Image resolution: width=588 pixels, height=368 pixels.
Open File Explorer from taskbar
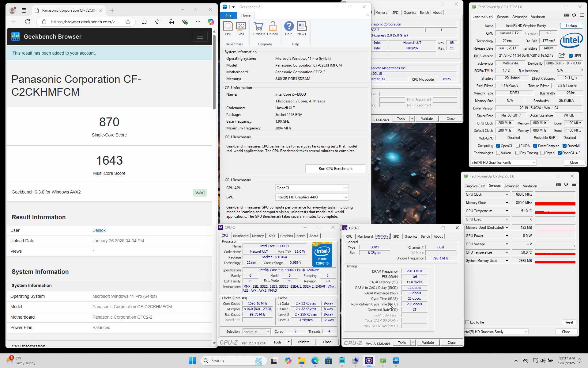click(302, 361)
